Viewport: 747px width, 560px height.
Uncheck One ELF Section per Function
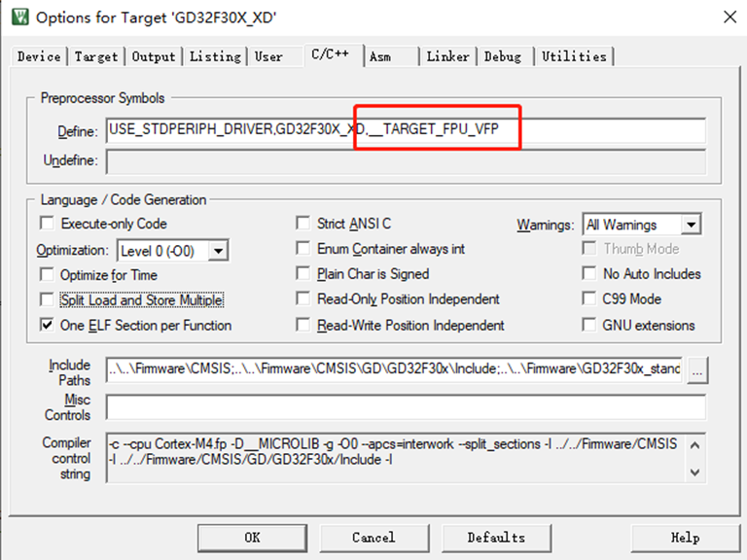(47, 325)
